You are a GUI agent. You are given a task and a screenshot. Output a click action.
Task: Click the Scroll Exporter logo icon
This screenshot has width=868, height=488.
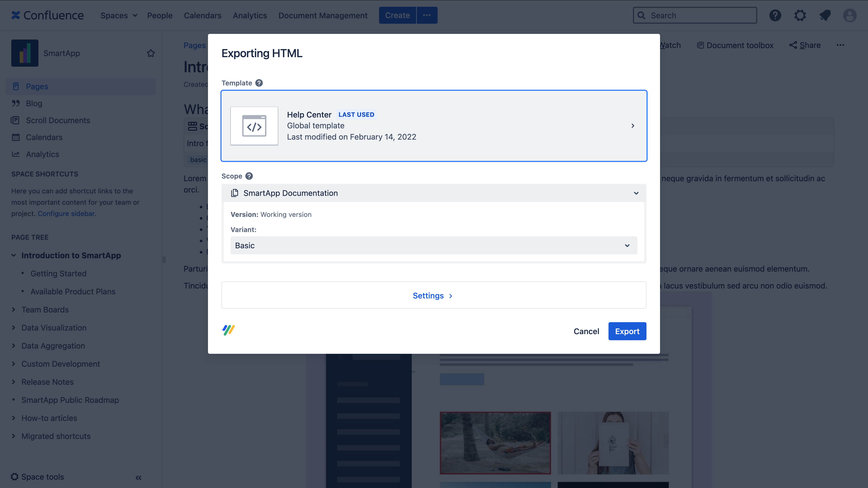[229, 330]
